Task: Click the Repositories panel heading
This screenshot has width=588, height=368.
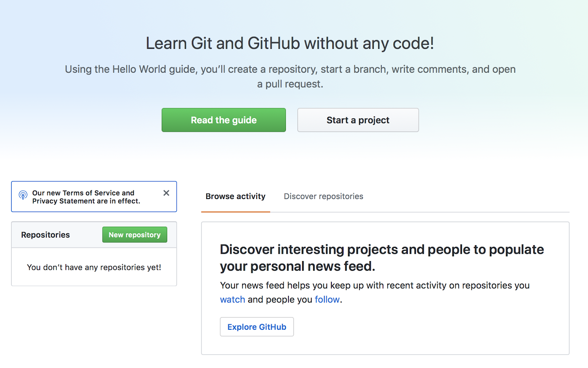Action: 46,235
